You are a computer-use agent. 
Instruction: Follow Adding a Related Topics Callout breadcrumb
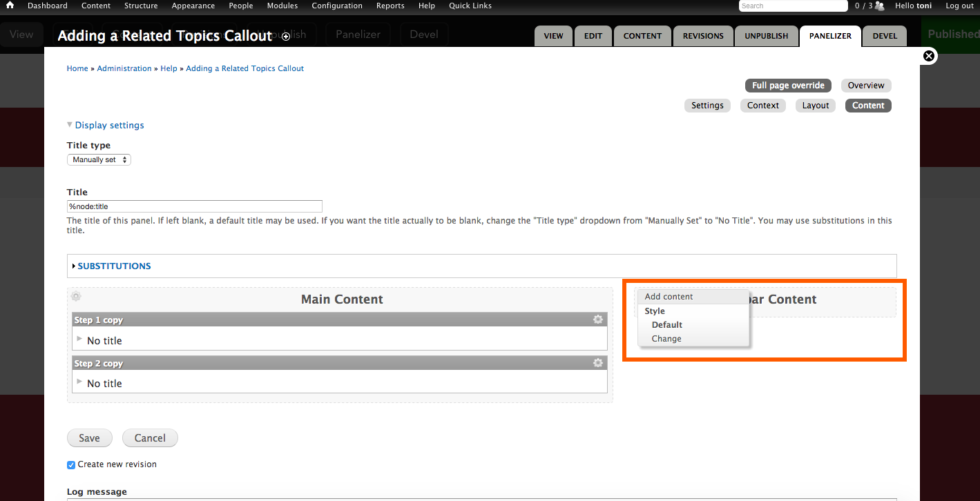point(245,68)
